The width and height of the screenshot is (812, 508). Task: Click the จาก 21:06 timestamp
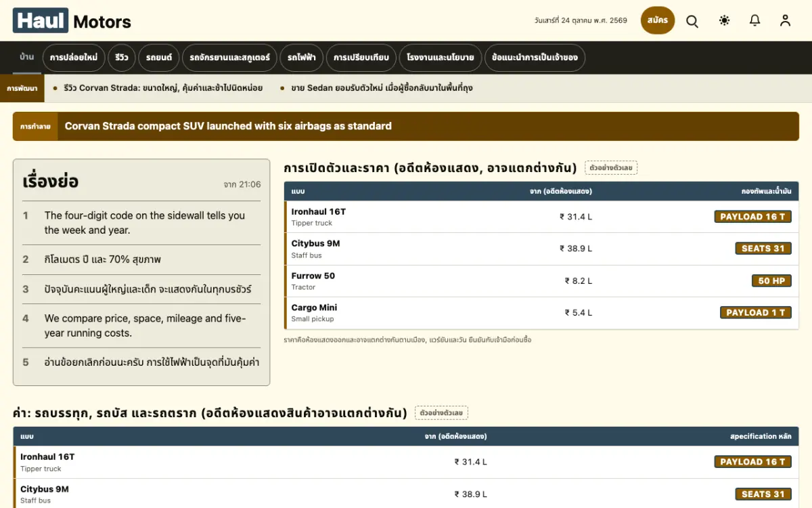tap(242, 184)
